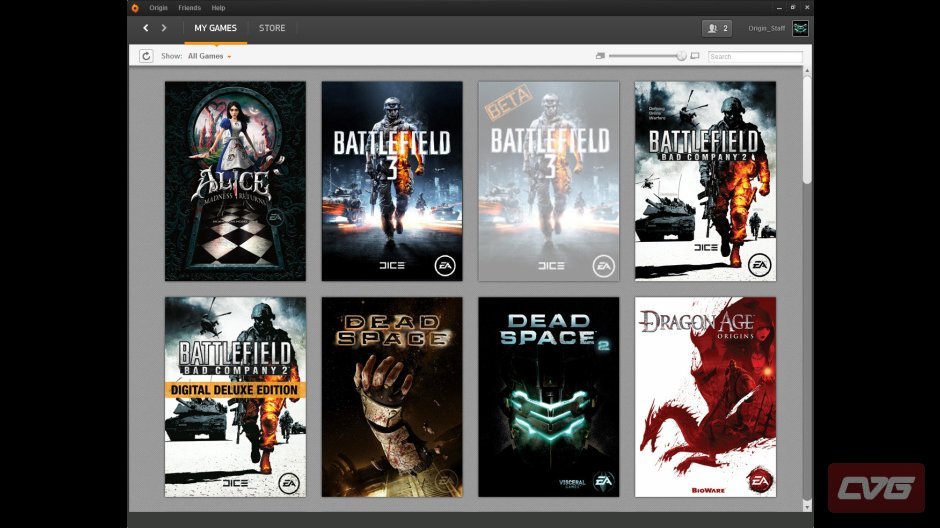This screenshot has width=940, height=528.
Task: Click the scrollbar up arrow
Action: [807, 71]
